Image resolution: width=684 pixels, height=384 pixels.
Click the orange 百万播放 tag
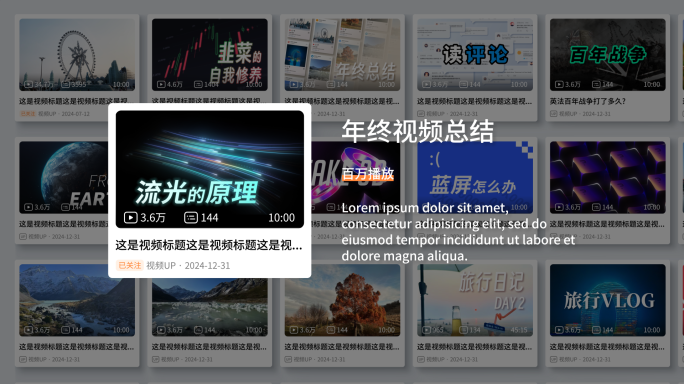point(368,174)
